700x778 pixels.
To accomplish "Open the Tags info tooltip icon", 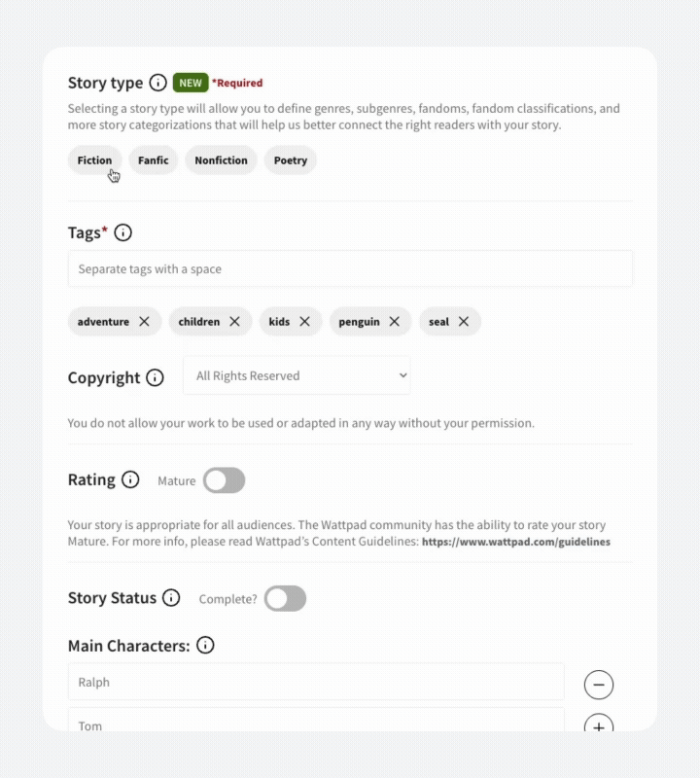I will click(x=122, y=232).
